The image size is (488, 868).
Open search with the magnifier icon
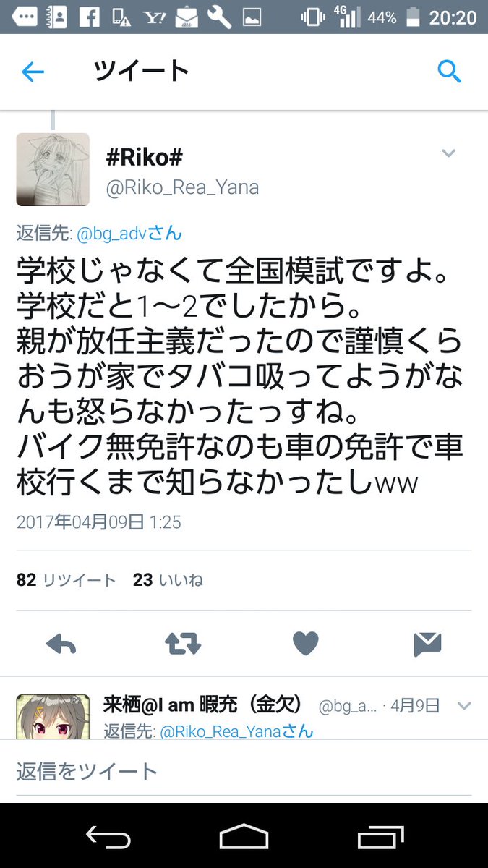pyautogui.click(x=449, y=72)
